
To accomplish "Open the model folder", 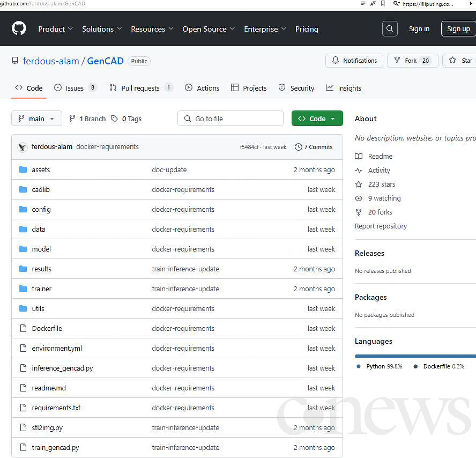I will pyautogui.click(x=41, y=249).
